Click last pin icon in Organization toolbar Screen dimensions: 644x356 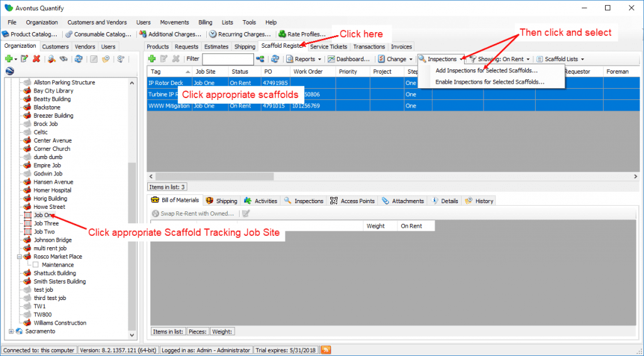tap(121, 59)
